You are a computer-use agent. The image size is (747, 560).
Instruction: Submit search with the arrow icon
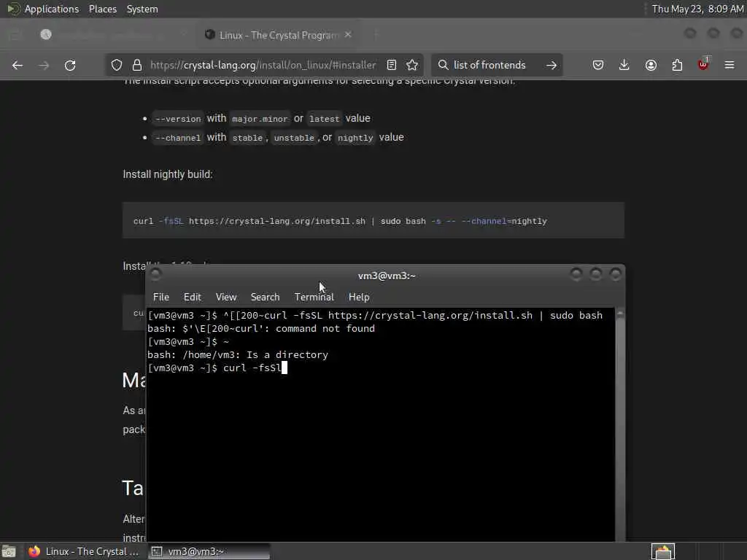[x=551, y=65]
